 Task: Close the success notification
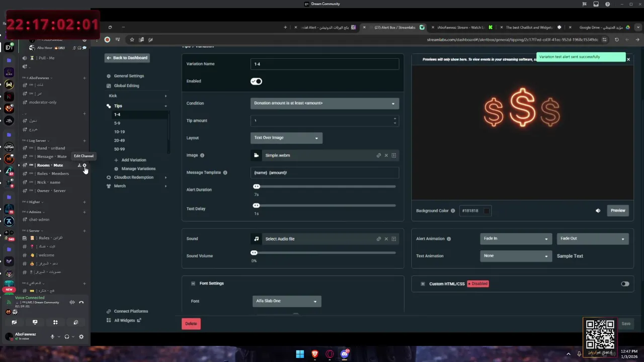pos(628,59)
